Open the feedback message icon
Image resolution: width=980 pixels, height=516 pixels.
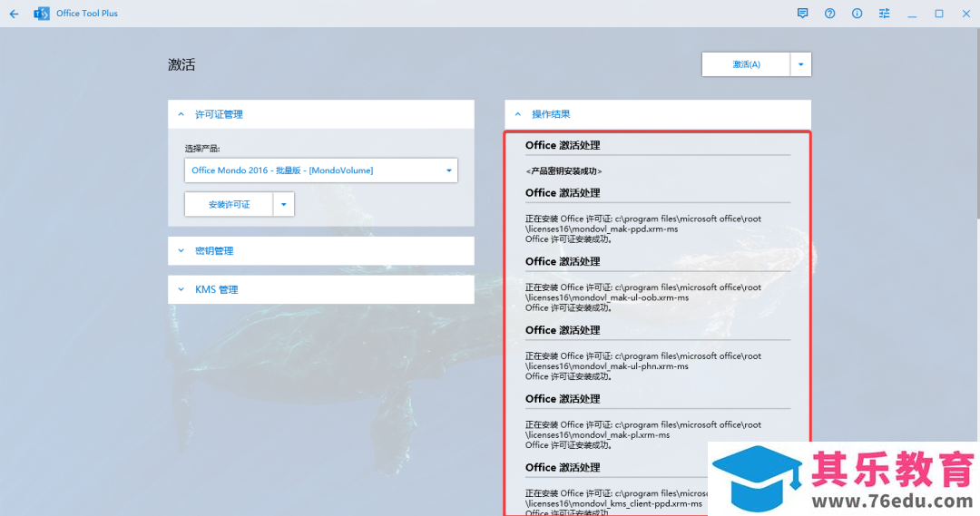802,13
